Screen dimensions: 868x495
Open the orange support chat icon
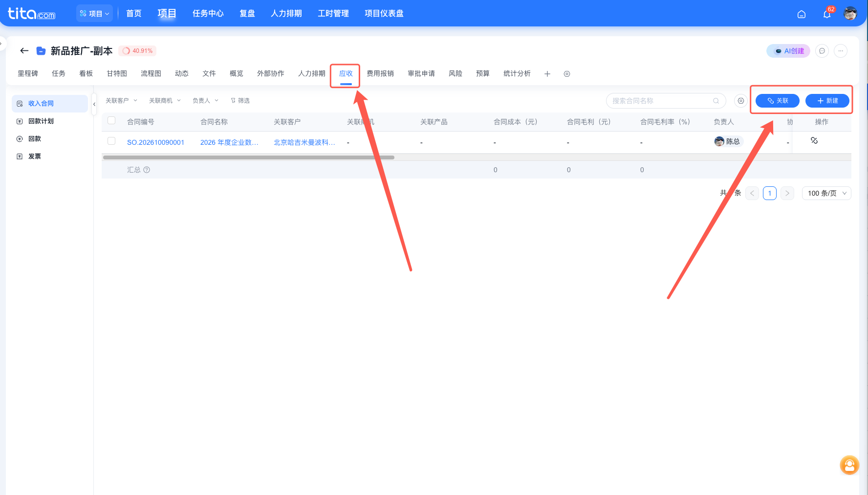(x=849, y=465)
